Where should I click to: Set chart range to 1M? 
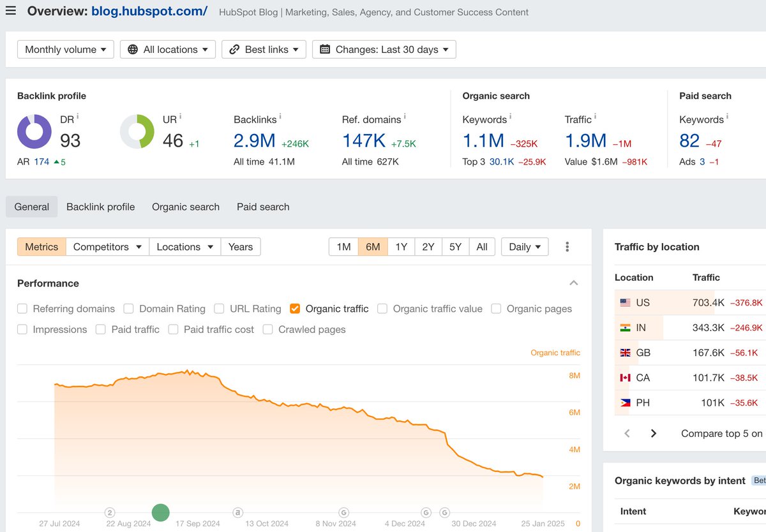pyautogui.click(x=343, y=247)
